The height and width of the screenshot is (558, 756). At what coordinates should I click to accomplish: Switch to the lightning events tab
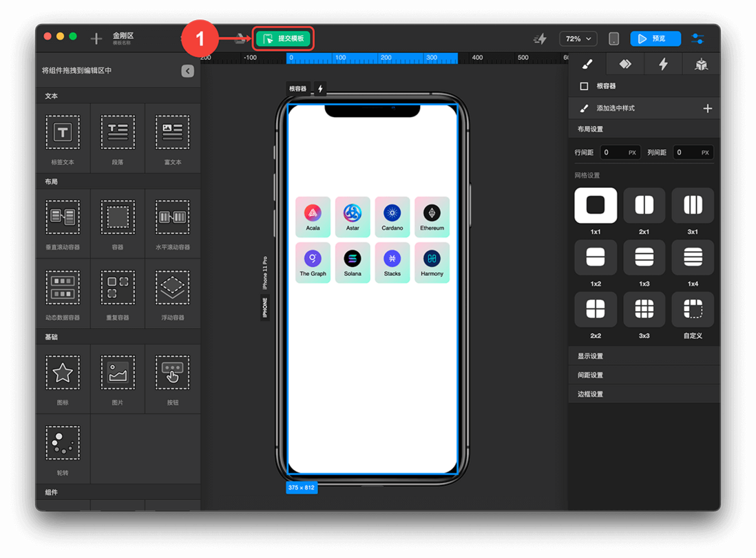(664, 64)
